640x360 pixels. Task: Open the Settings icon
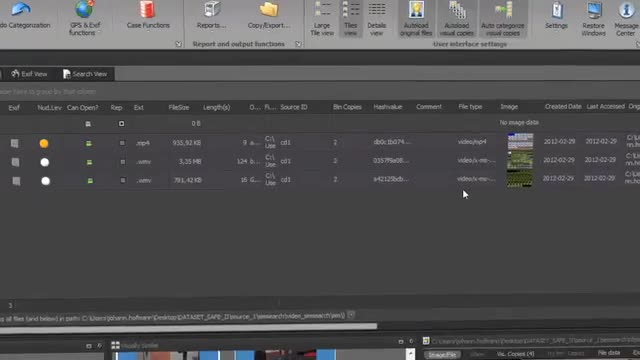556,16
